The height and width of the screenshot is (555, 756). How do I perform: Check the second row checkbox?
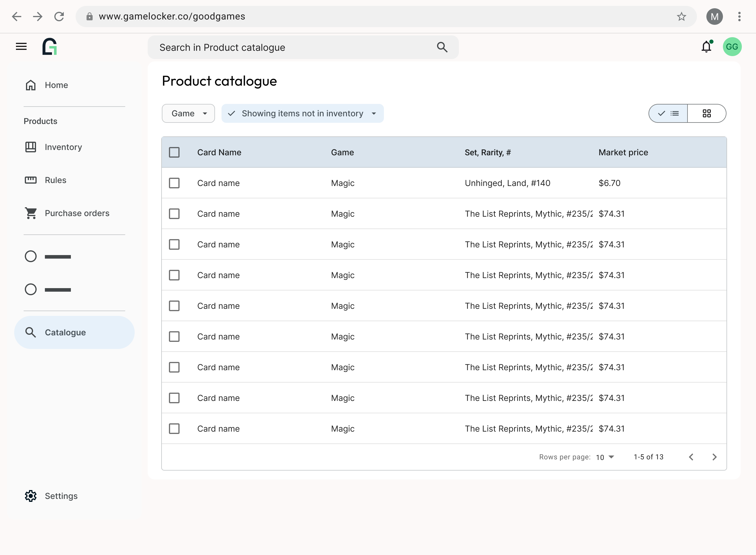pyautogui.click(x=174, y=214)
